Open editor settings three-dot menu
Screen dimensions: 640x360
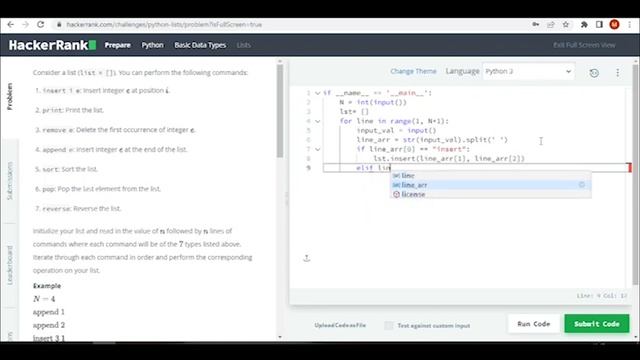618,72
